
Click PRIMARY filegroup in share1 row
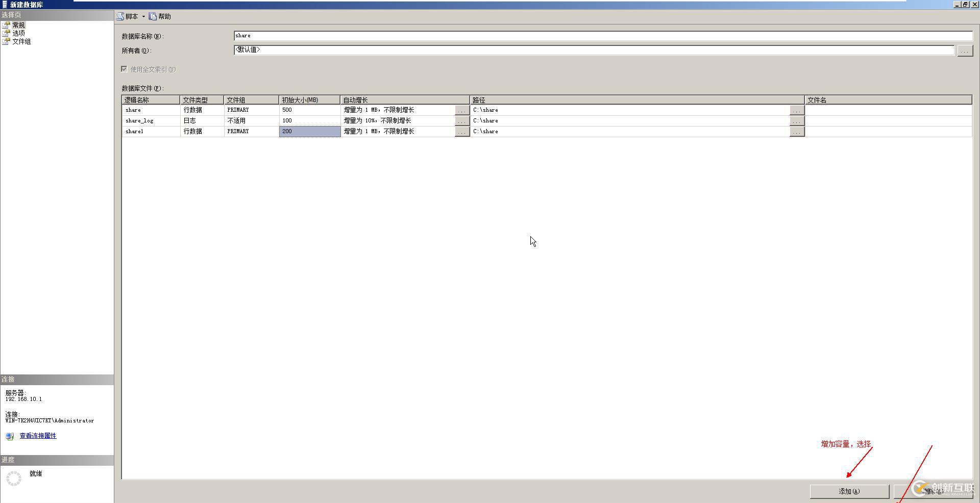click(252, 132)
